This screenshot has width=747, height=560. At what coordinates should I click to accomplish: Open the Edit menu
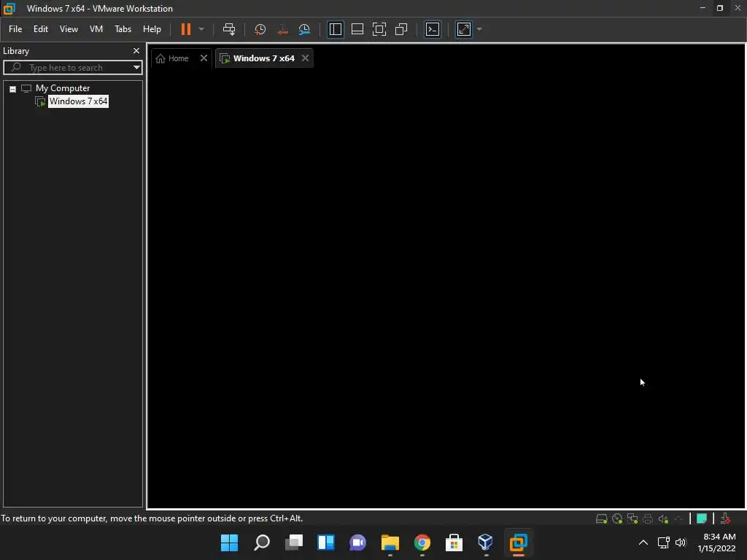41,29
